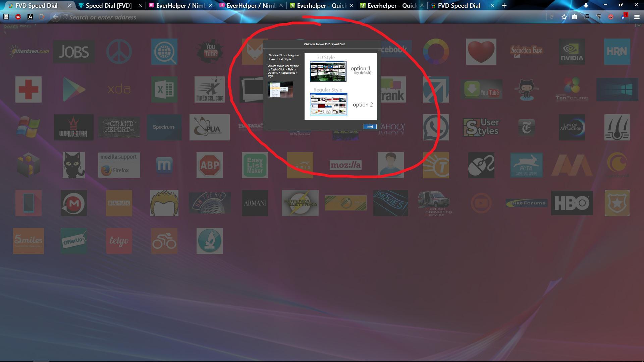Image resolution: width=644 pixels, height=362 pixels.
Task: Open the Seduction Base dial
Action: pos(526,51)
